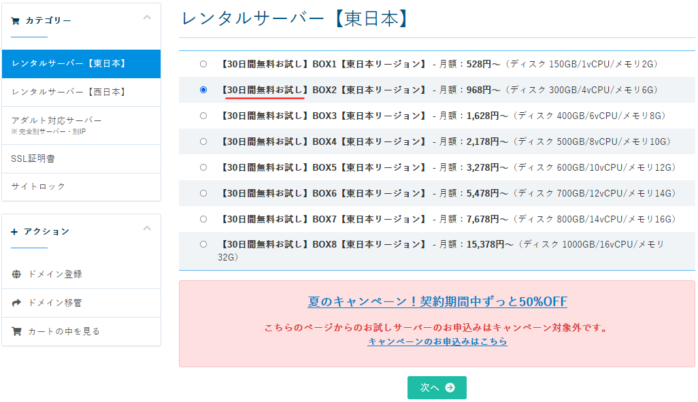The height and width of the screenshot is (402, 698).
Task: Open the 夏のキャンペーン 50%OFF link
Action: 436,302
